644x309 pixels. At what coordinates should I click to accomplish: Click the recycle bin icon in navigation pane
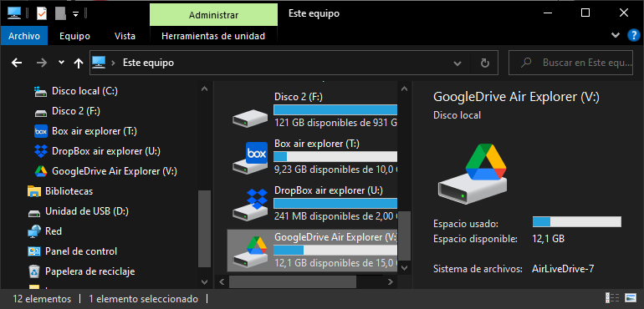coord(34,271)
